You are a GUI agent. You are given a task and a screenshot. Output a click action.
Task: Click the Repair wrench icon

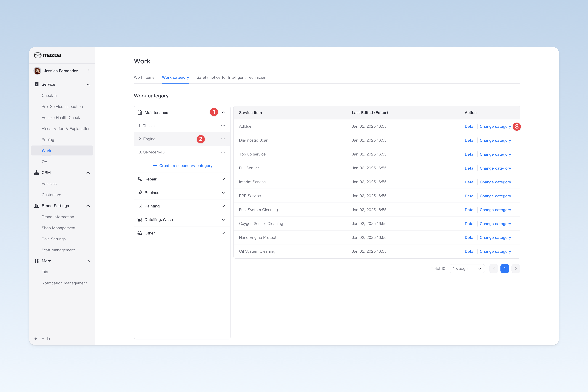140,179
